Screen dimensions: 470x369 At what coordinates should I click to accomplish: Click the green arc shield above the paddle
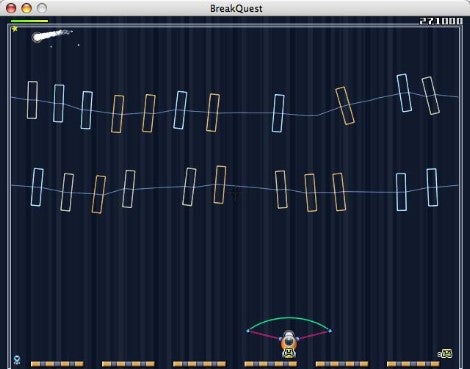[x=289, y=323]
